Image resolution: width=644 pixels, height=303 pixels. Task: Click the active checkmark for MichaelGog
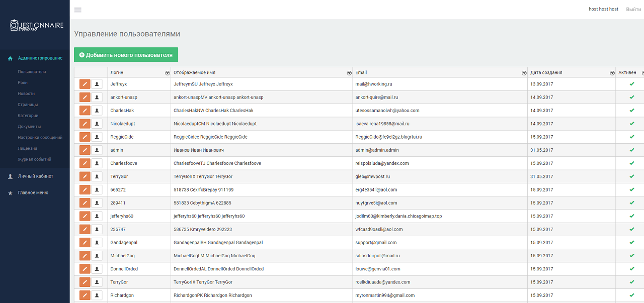631,255
